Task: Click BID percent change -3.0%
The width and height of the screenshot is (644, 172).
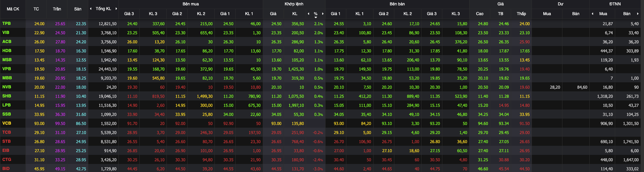Action: click(318, 169)
